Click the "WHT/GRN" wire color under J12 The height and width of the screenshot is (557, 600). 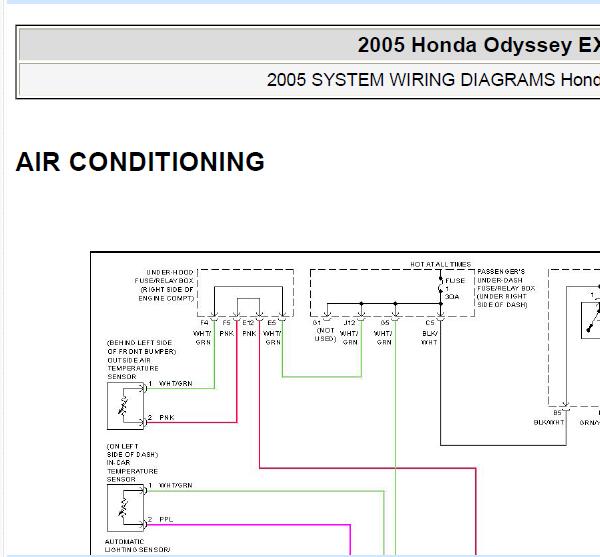(x=349, y=338)
